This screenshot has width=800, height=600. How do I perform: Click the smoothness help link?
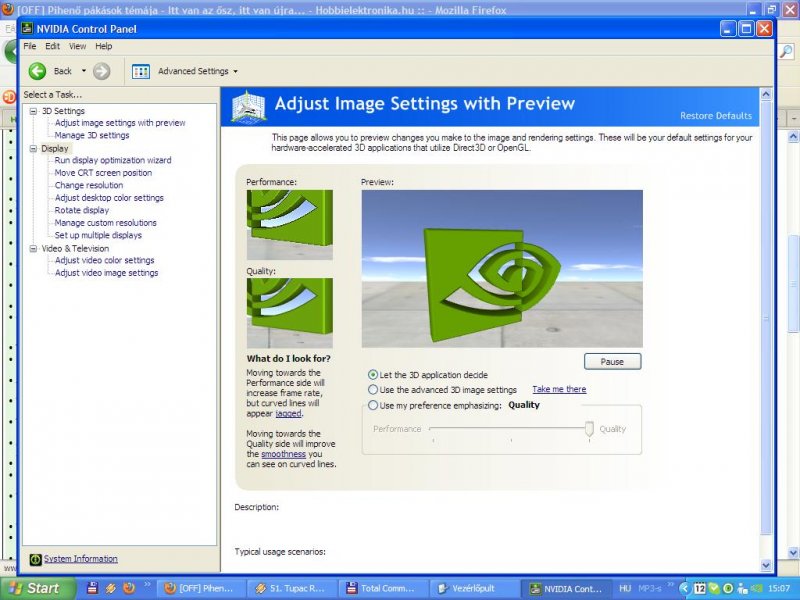283,454
